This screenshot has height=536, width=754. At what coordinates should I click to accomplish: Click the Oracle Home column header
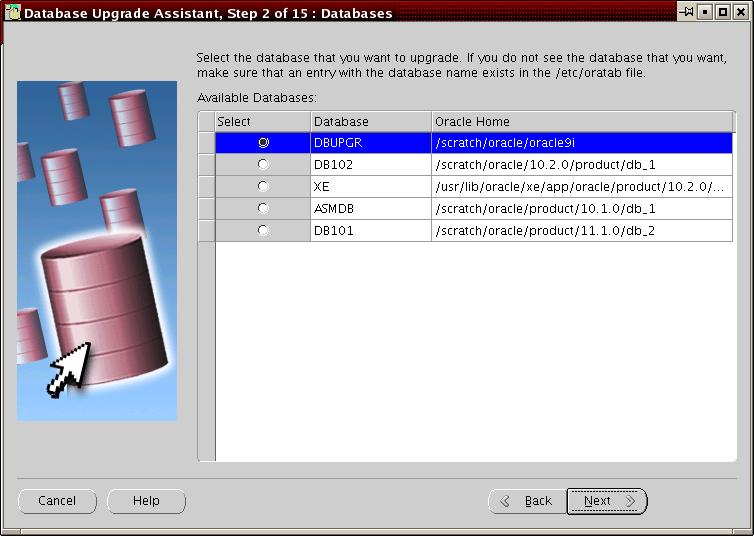pyautogui.click(x=582, y=122)
